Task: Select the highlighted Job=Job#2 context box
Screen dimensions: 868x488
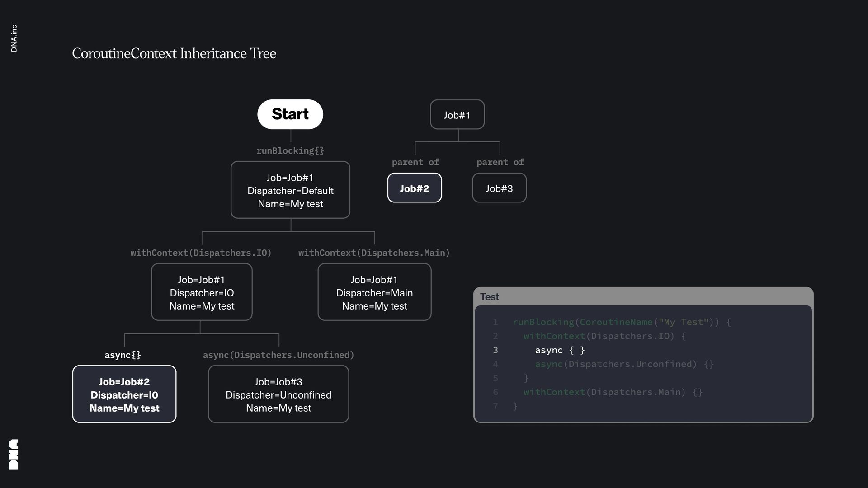Action: (x=124, y=394)
